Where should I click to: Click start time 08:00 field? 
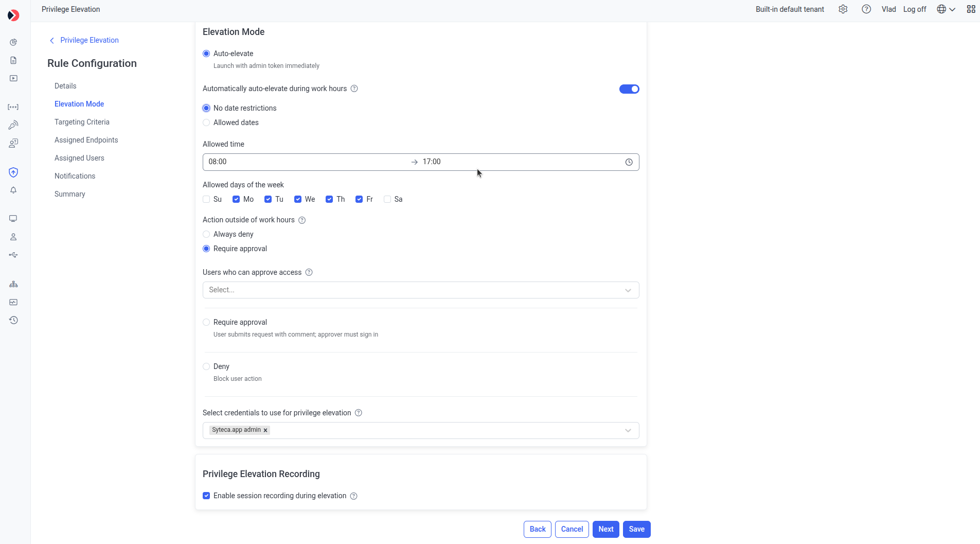pos(306,162)
